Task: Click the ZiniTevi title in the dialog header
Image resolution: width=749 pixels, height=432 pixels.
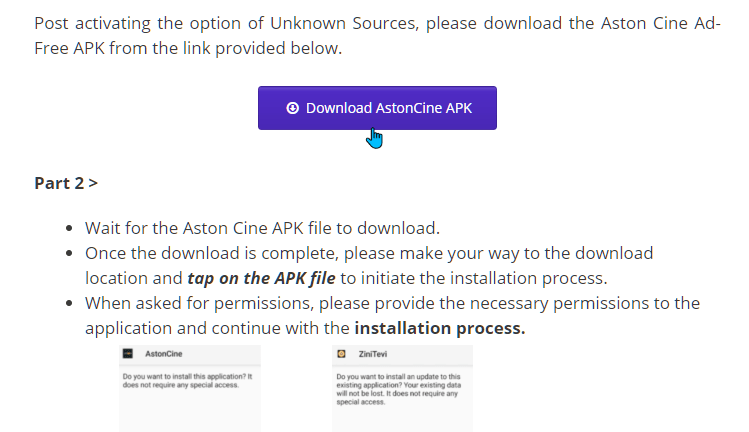Action: [x=373, y=354]
